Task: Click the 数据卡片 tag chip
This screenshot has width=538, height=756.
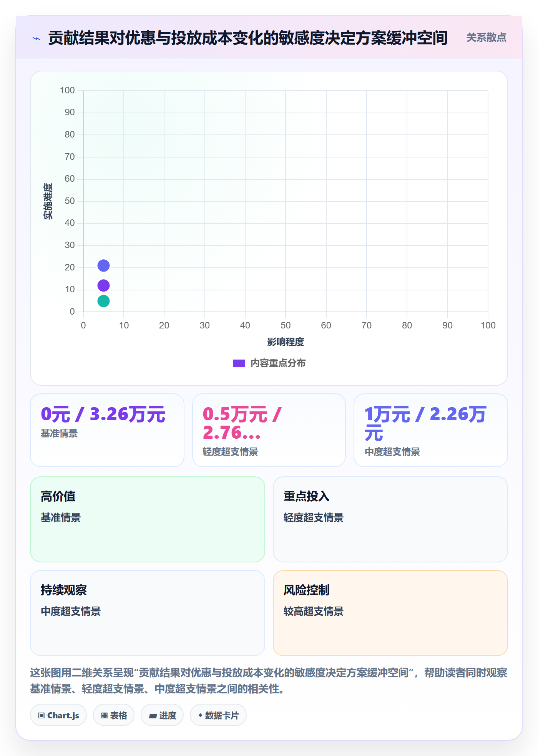Action: click(218, 715)
